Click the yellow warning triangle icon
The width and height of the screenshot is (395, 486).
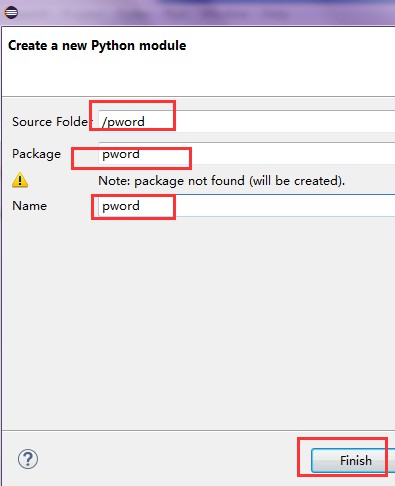[20, 180]
